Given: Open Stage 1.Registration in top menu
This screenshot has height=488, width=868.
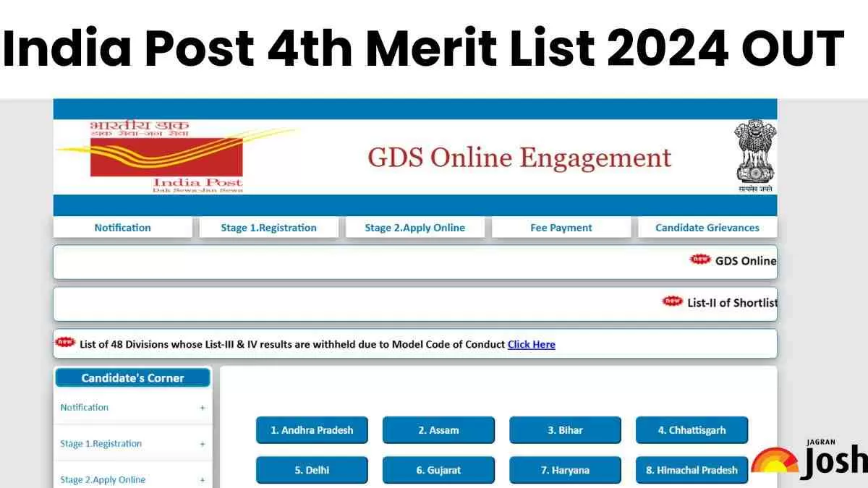Looking at the screenshot, I should point(269,228).
